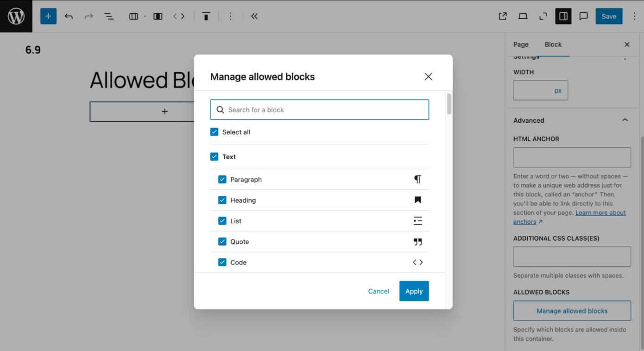Click the Columns block icon in toolbar
The image size is (644, 351).
point(133,16)
